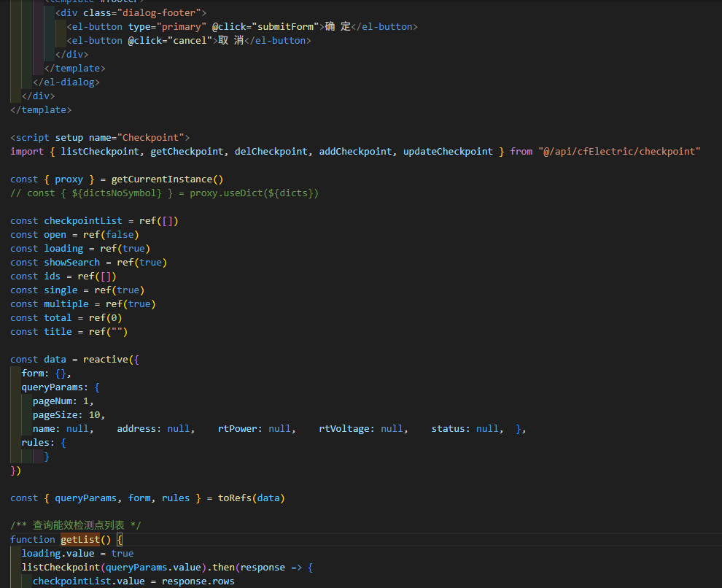This screenshot has width=722, height=588.
Task: Click addCheckpoint in the import statement
Action: coord(355,152)
